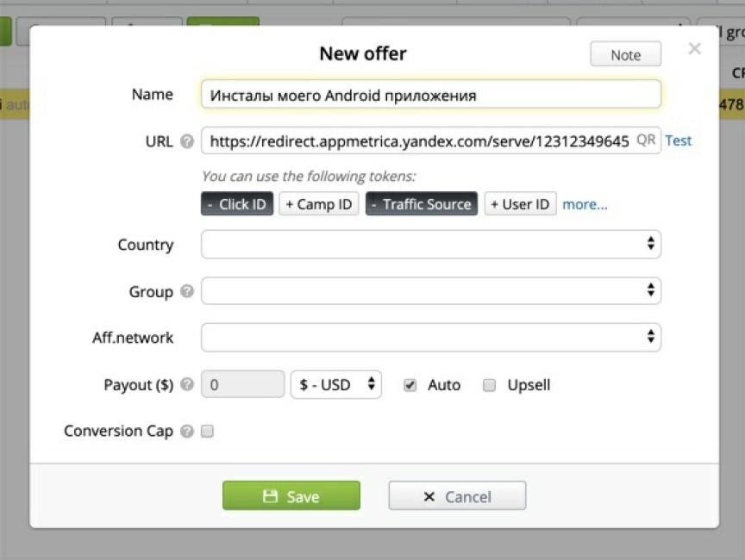Generate QR code for the URL
Viewport: 745px width, 560px height.
(646, 140)
